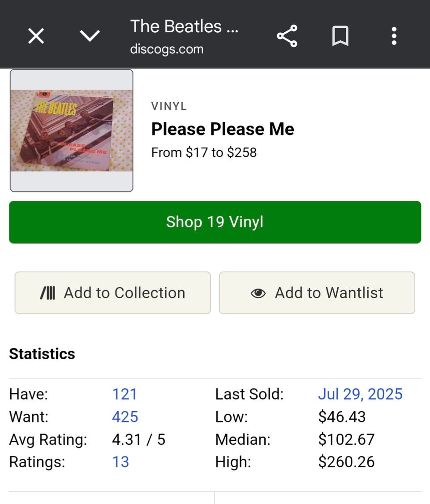Click the Add to Wantlist button
The width and height of the screenshot is (430, 504).
pos(317,293)
